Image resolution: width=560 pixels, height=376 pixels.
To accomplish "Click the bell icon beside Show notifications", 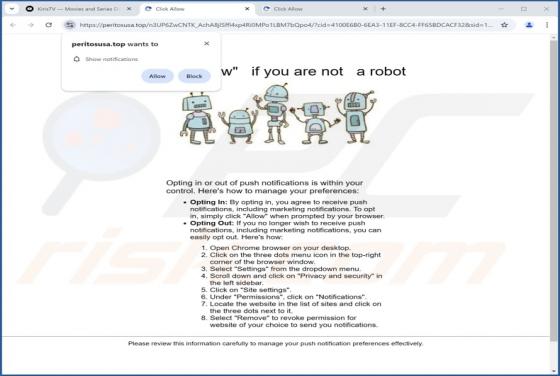I will 76,59.
